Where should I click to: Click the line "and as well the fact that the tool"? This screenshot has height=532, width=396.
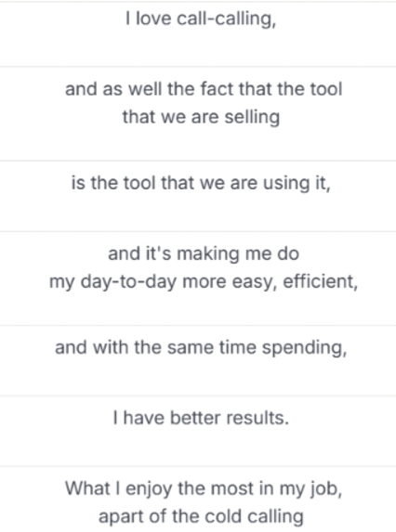pos(204,89)
